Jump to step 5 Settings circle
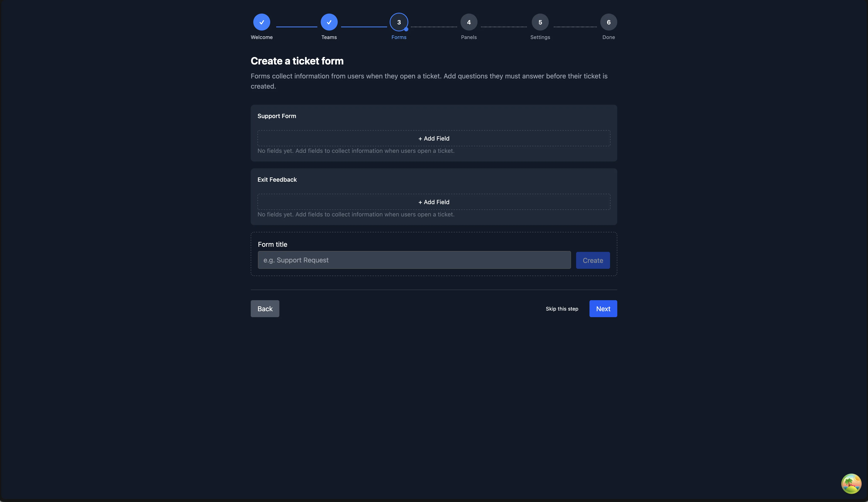The image size is (868, 502). click(x=540, y=22)
